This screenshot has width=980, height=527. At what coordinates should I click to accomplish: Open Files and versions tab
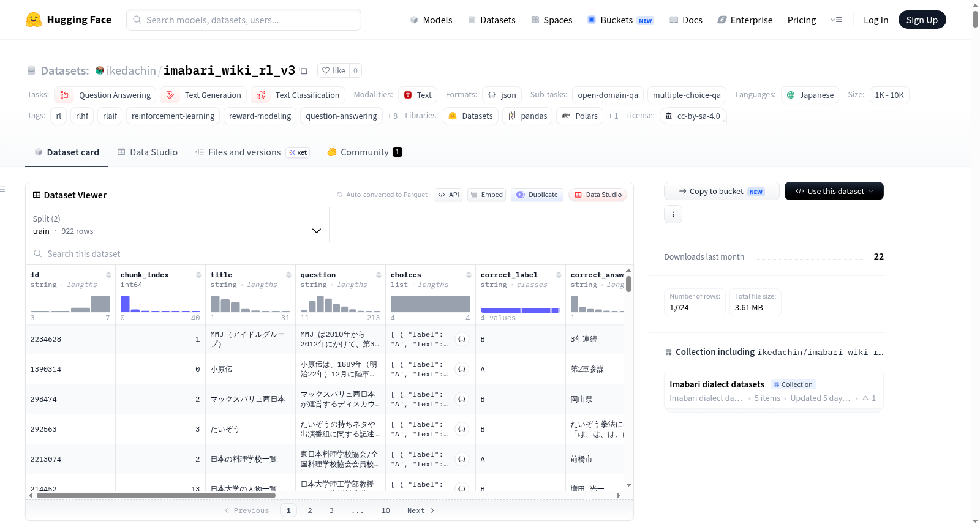[x=252, y=152]
